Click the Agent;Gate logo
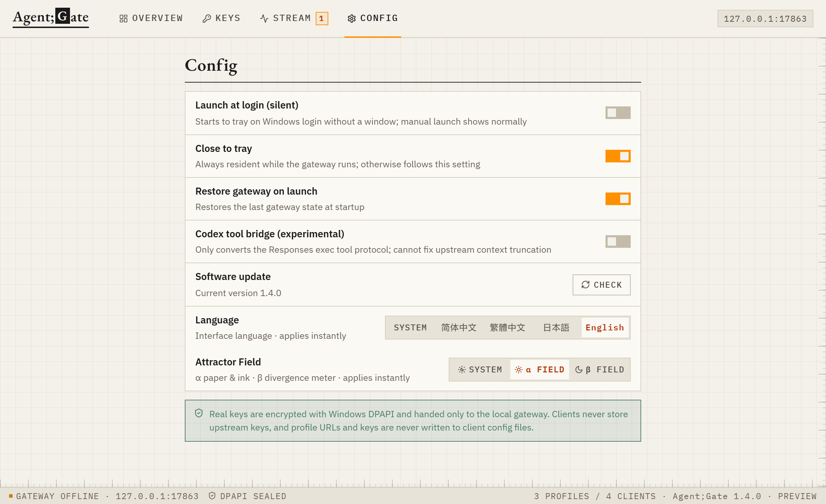This screenshot has width=826, height=504. tap(51, 17)
